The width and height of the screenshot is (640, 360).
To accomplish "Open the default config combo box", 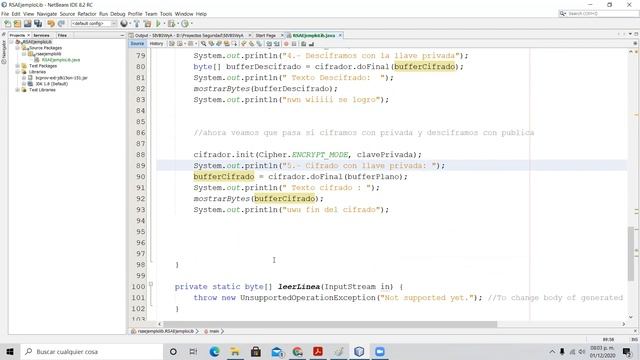I will [94, 24].
